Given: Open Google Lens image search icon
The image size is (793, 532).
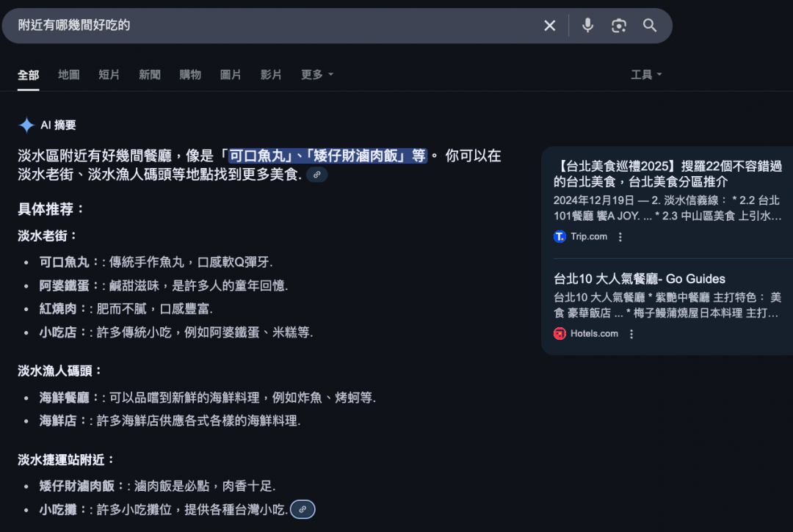Looking at the screenshot, I should pos(619,26).
